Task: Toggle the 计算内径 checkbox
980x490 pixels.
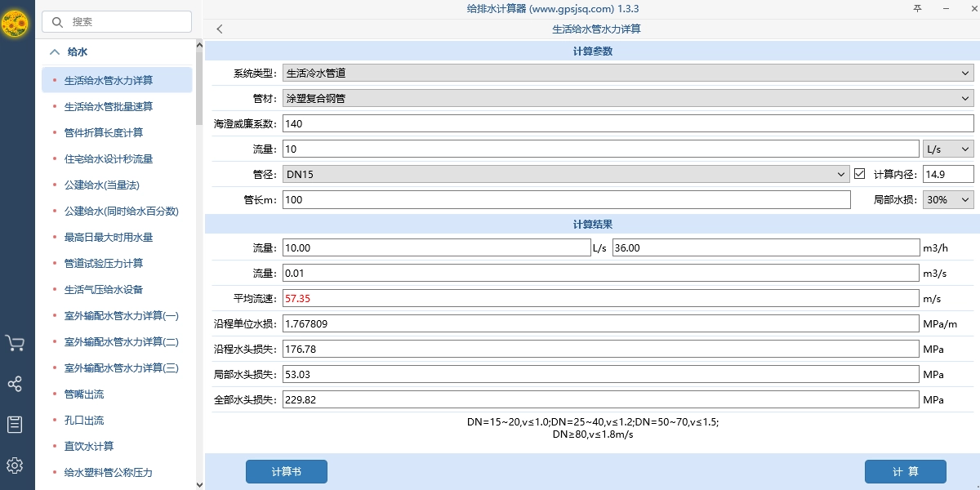Action: tap(861, 174)
